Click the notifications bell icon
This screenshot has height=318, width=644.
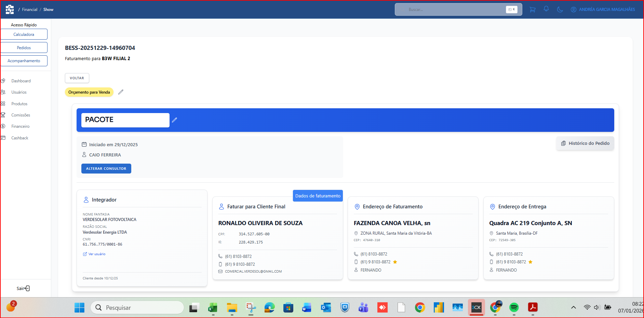546,9
